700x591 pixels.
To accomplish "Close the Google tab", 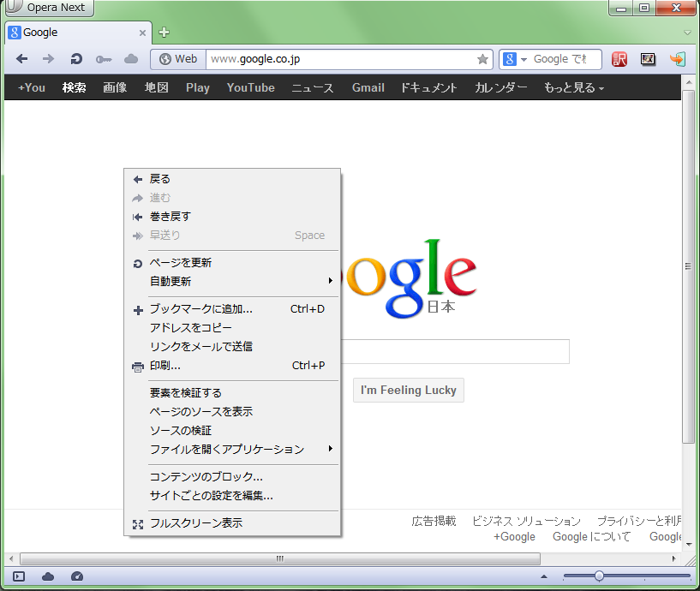I will click(x=142, y=33).
